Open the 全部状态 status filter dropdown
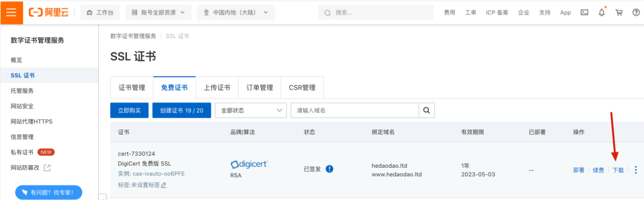Screen dimensions: 644x200 coord(251,110)
